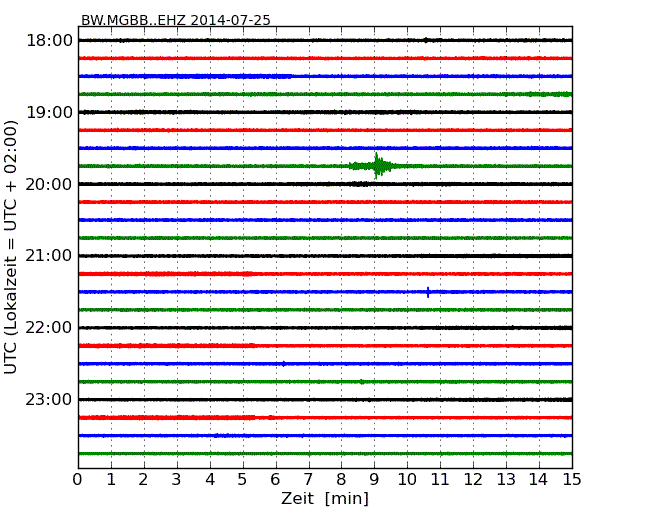Click x-axis tick label 8
Screen dimensions: 650x520
point(341,480)
